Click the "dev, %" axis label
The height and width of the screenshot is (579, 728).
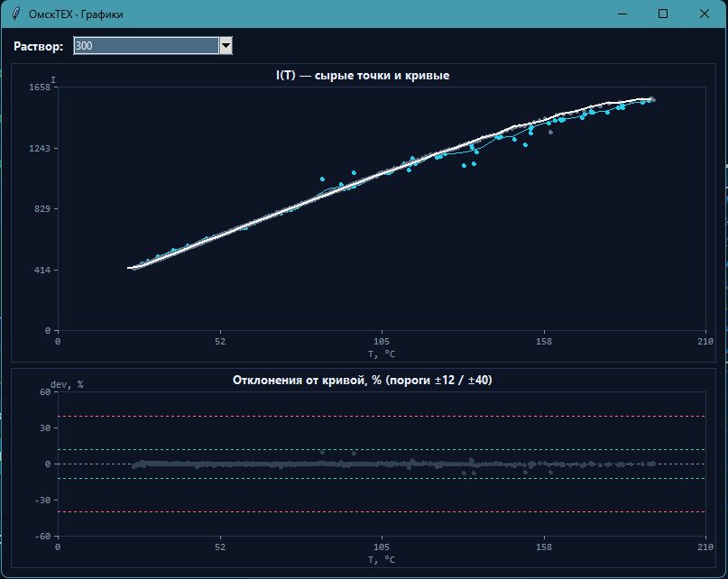[x=67, y=384]
